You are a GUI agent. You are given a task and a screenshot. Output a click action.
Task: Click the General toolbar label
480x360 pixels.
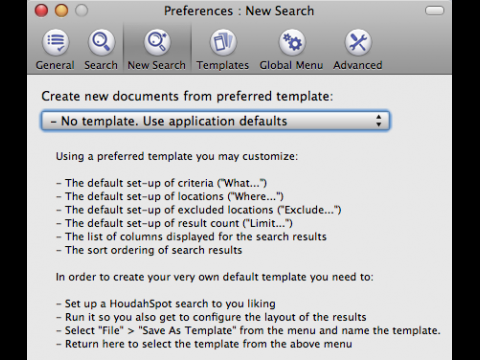click(55, 65)
